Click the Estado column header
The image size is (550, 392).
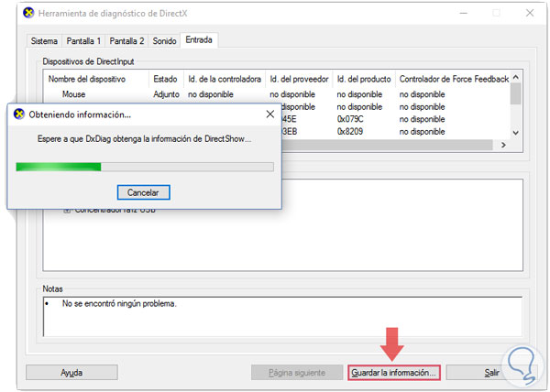(166, 79)
